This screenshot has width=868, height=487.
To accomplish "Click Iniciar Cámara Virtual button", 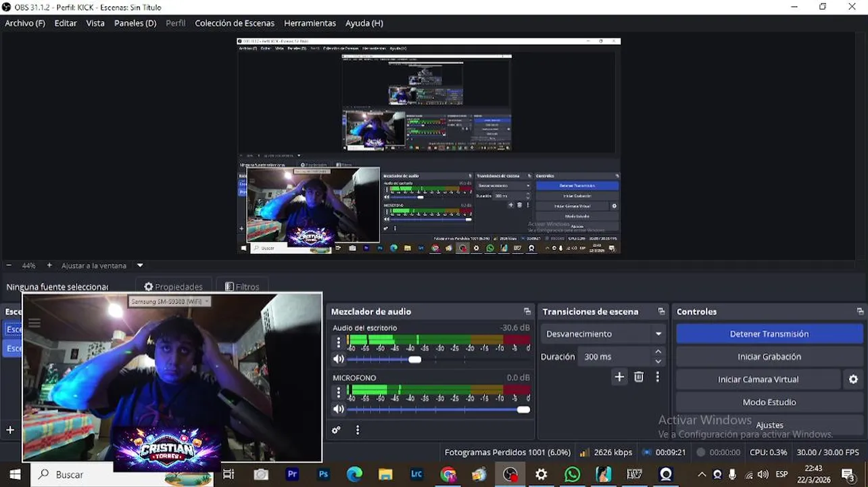I will [x=758, y=379].
